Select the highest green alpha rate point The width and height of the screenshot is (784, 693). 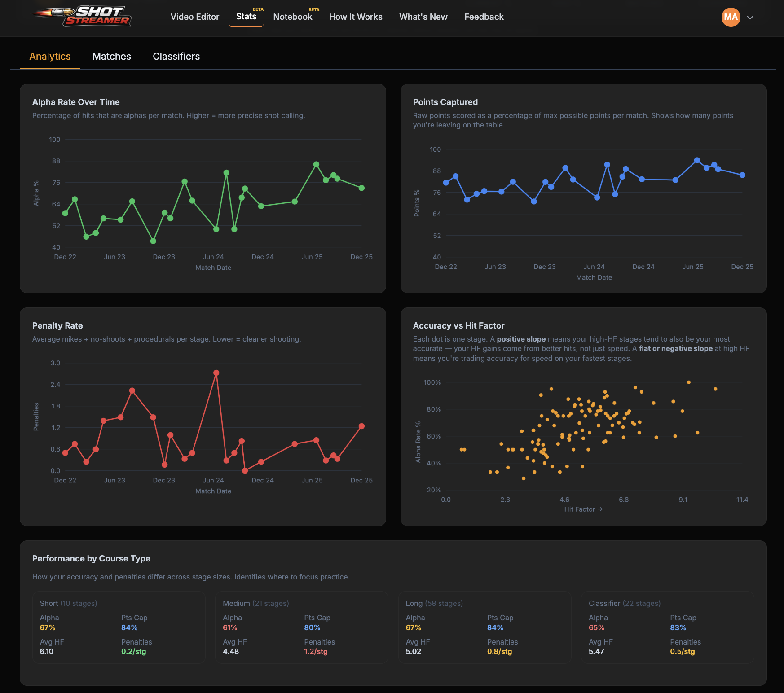pos(316,164)
